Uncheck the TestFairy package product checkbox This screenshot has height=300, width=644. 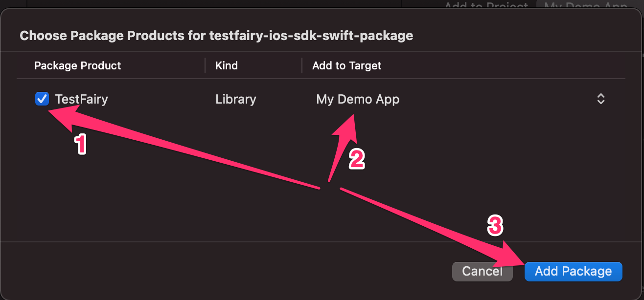tap(42, 99)
